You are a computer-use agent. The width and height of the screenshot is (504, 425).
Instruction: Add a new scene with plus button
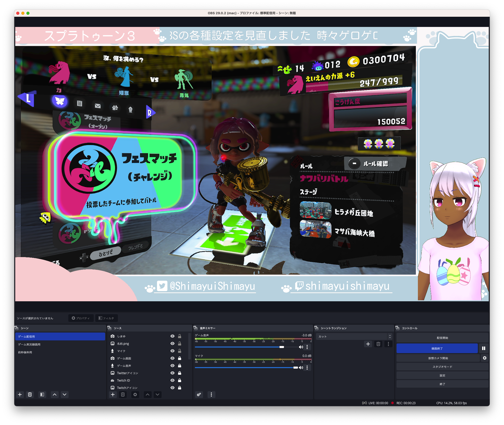coord(20,395)
